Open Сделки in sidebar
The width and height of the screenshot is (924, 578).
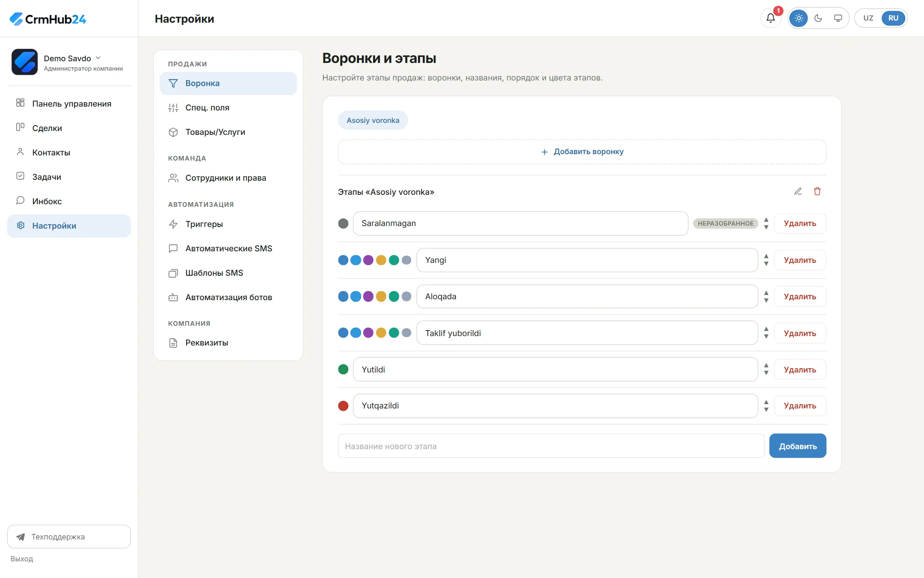point(69,128)
